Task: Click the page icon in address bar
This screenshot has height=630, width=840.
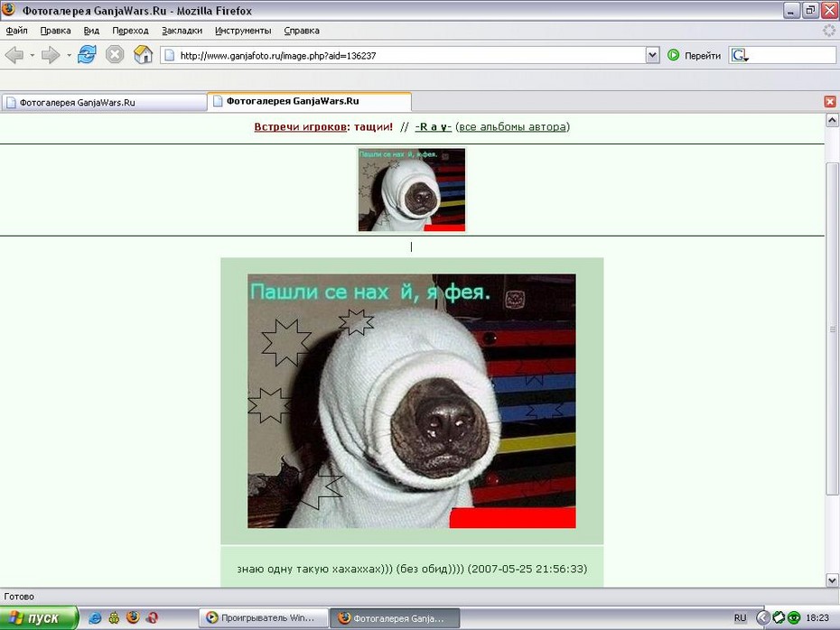Action: 169,55
